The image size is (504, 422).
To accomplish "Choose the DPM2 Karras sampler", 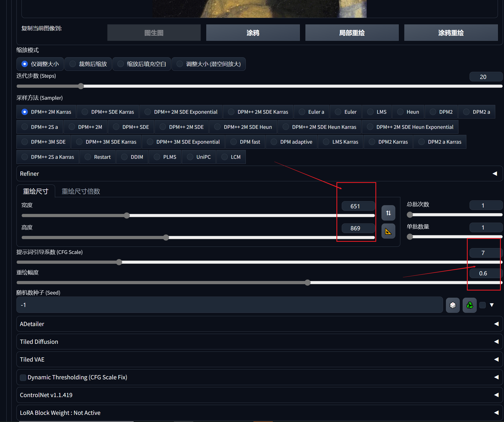I will click(388, 142).
